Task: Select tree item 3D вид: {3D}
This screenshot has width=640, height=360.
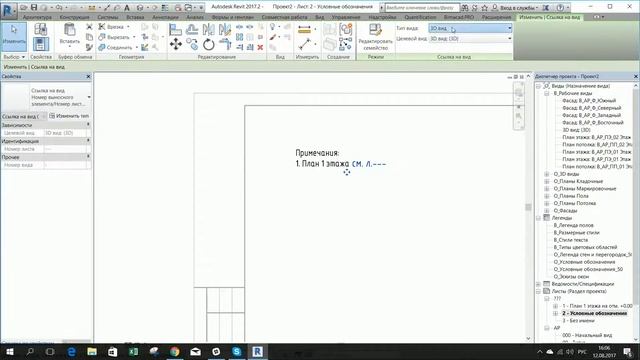Action: coord(576,130)
